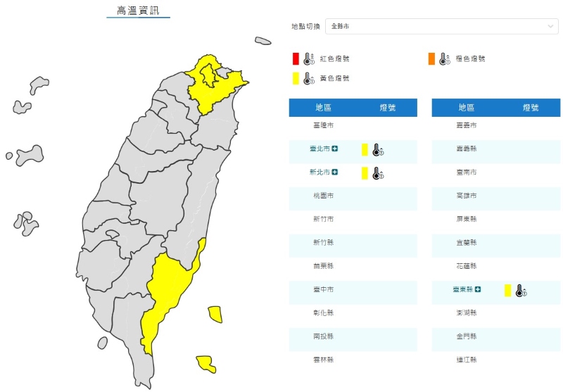Click the 臺東縣 link in table
Viewport: 563px width, 392px height.
[462, 289]
